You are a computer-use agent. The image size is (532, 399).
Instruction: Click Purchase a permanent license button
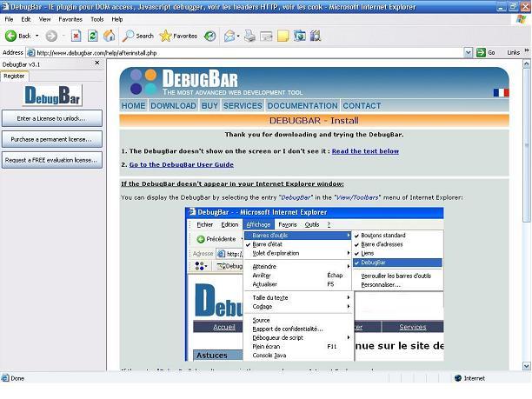tap(52, 139)
